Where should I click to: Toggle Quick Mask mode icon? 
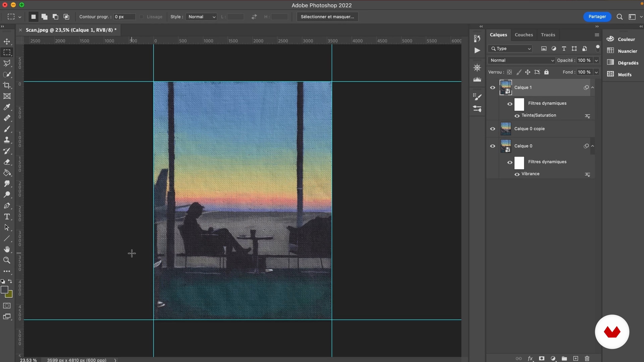click(x=7, y=306)
